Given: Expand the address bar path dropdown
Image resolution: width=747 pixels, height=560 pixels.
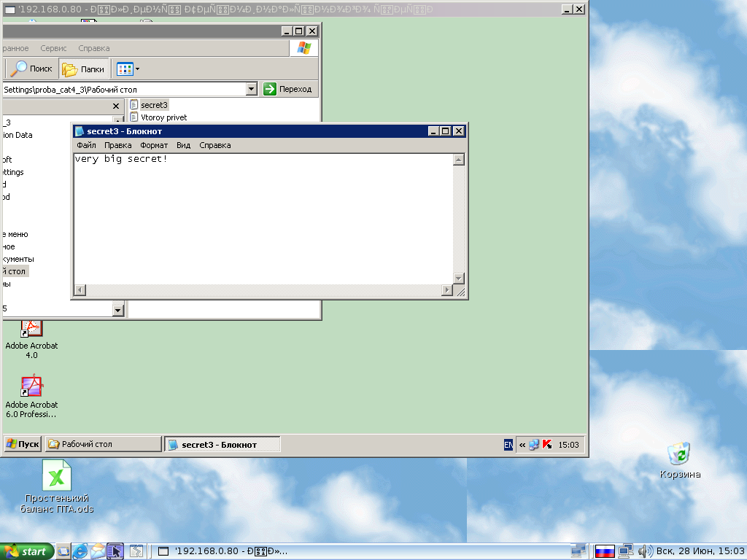Looking at the screenshot, I should pos(252,89).
